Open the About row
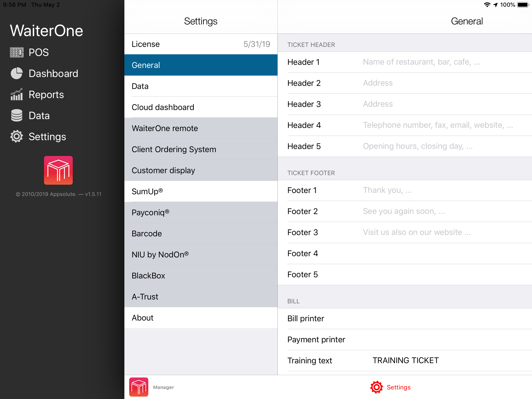The image size is (532, 399). click(x=201, y=318)
